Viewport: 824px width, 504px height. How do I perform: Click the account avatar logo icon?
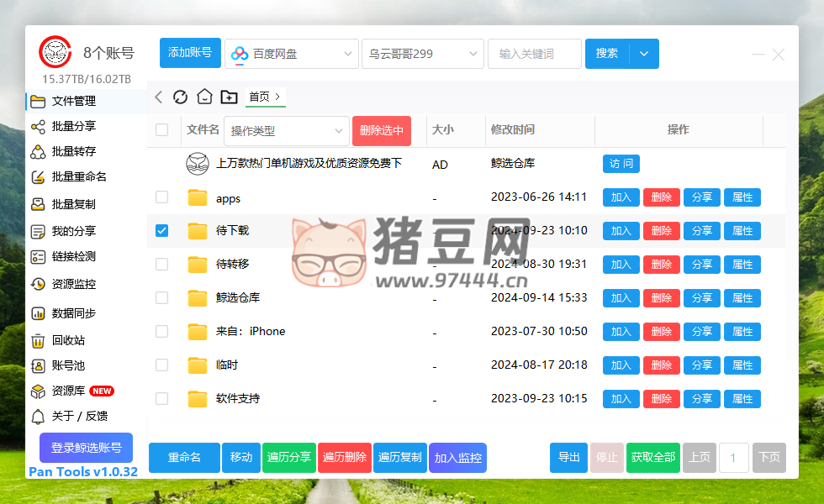[x=55, y=52]
